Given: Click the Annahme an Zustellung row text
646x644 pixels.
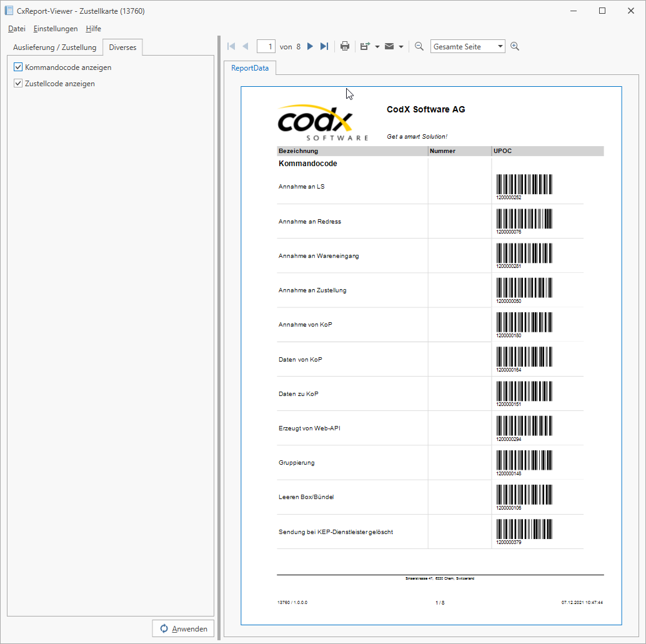Looking at the screenshot, I should [x=312, y=290].
